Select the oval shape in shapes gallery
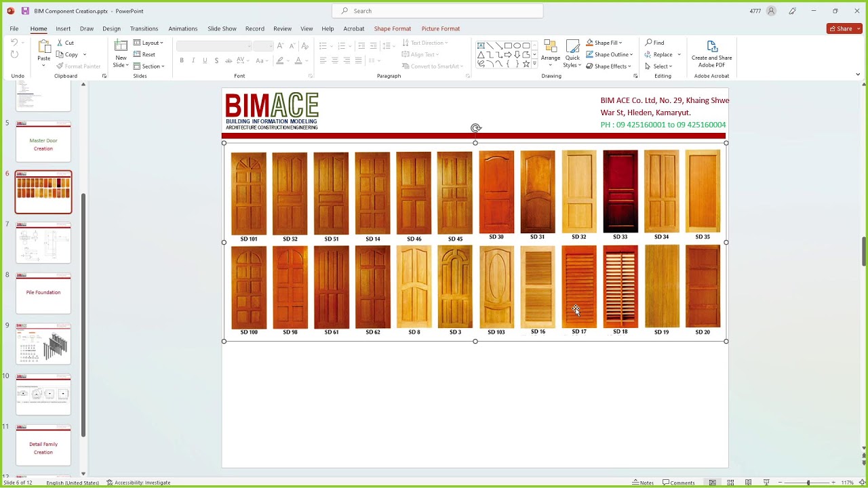 click(517, 45)
